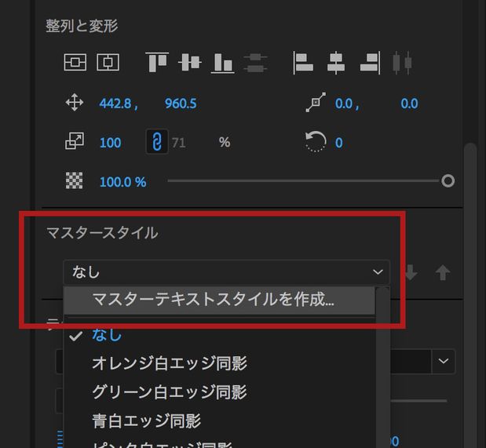Click the X position value 442.8

click(115, 104)
